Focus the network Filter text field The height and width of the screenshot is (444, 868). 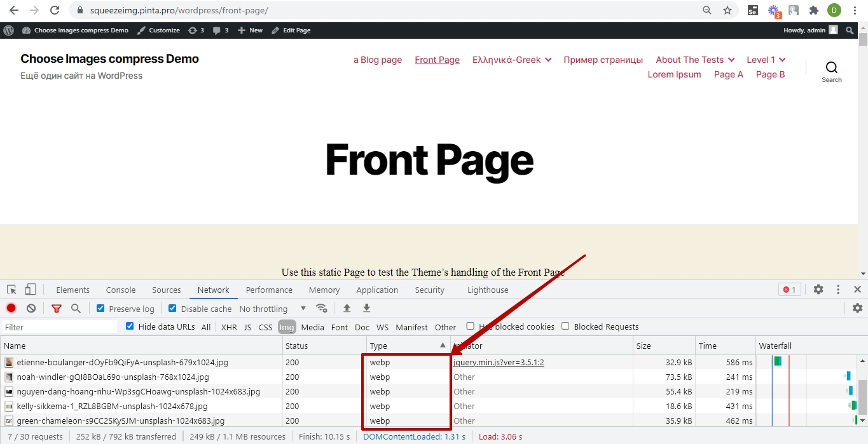point(60,327)
